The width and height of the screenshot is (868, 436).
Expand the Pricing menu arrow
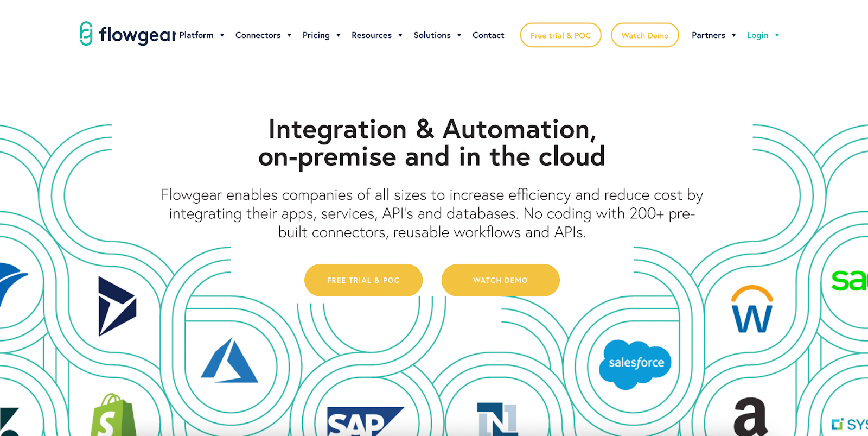pos(339,35)
